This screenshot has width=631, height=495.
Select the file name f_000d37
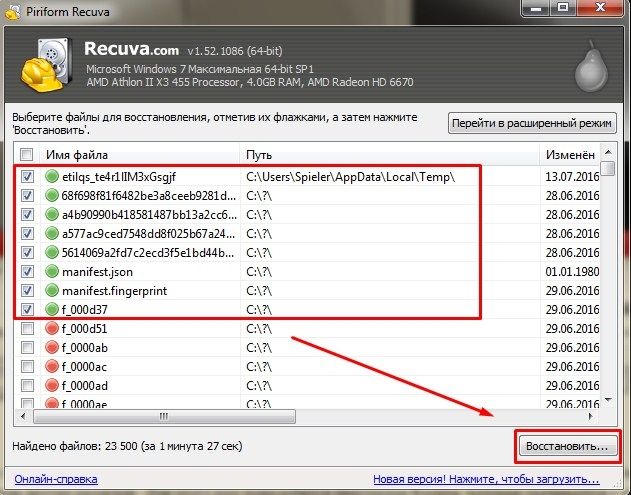click(85, 310)
